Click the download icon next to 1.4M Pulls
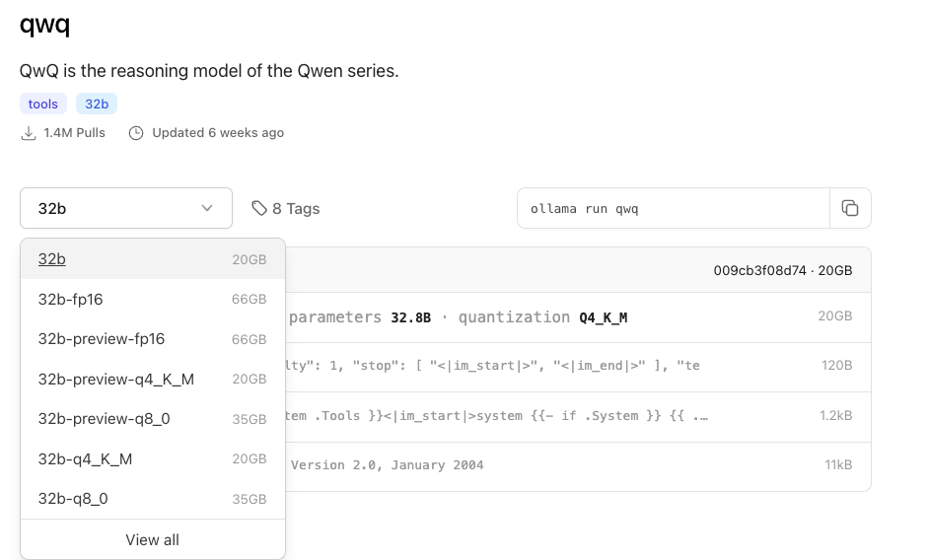 (28, 133)
